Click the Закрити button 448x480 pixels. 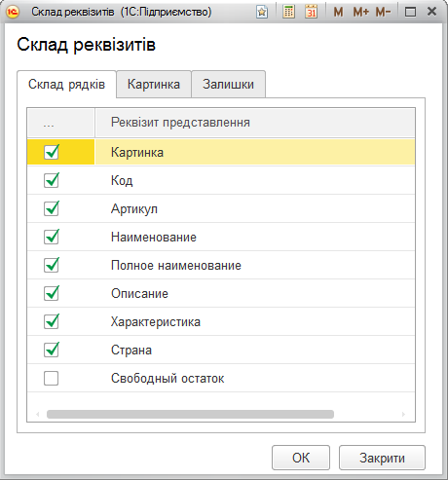382,458
